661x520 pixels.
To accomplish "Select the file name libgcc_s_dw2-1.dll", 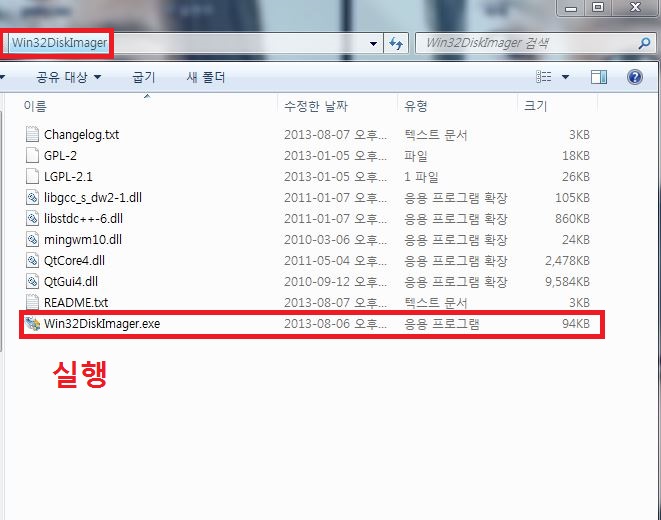I will (93, 198).
